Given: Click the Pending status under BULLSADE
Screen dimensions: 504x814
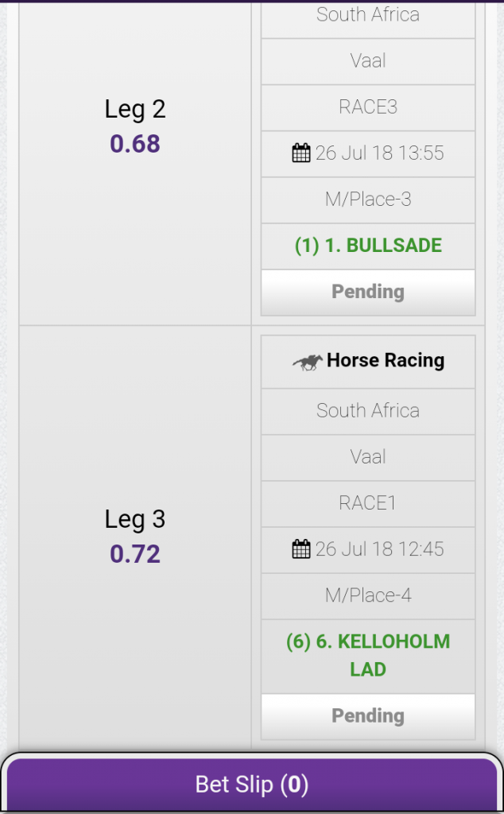Looking at the screenshot, I should point(368,292).
